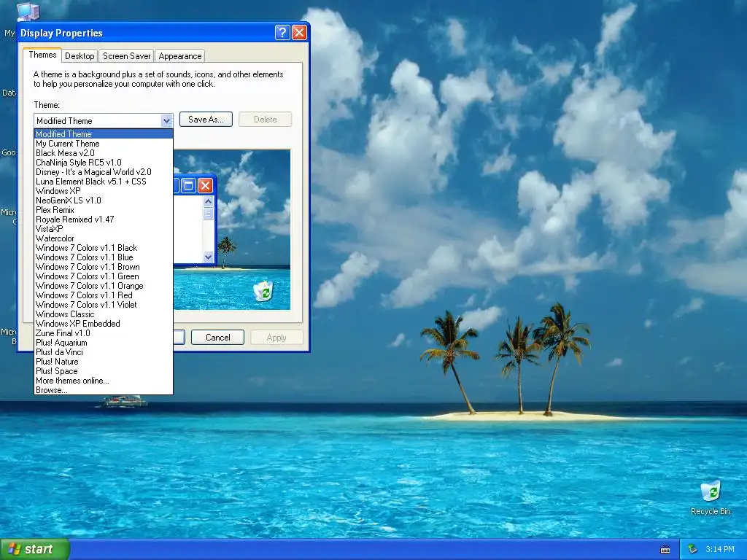Select Royale Remixed v1.47 theme

[104, 219]
